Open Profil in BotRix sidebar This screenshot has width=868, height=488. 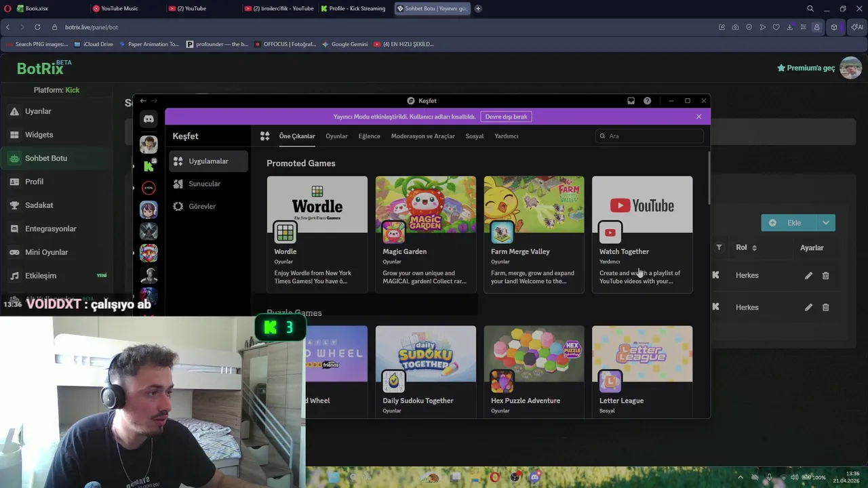(x=57, y=182)
